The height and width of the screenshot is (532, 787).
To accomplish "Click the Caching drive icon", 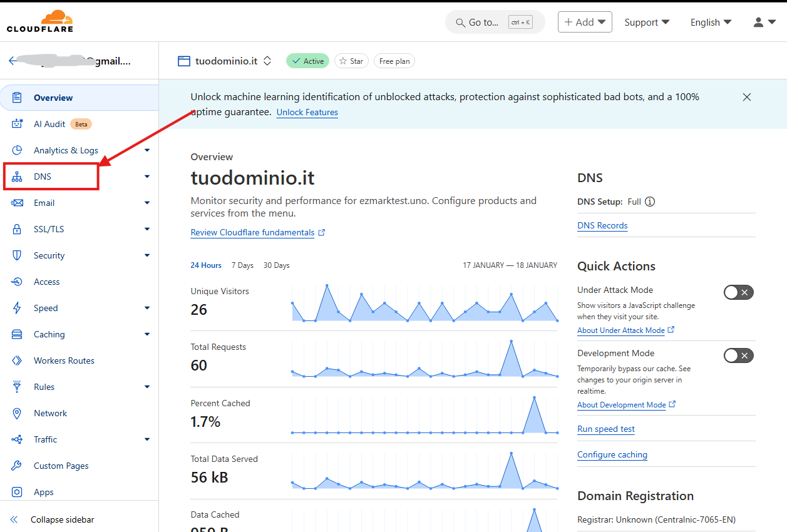I will pos(17,334).
